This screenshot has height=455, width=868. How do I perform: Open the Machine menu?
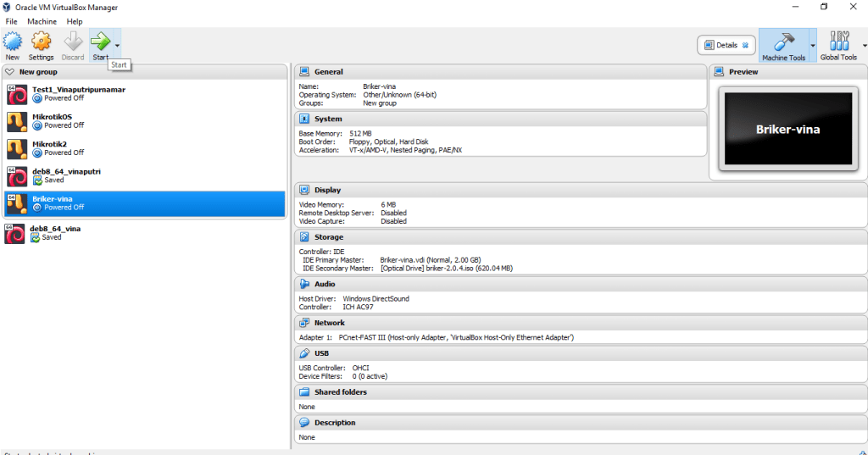click(x=42, y=21)
